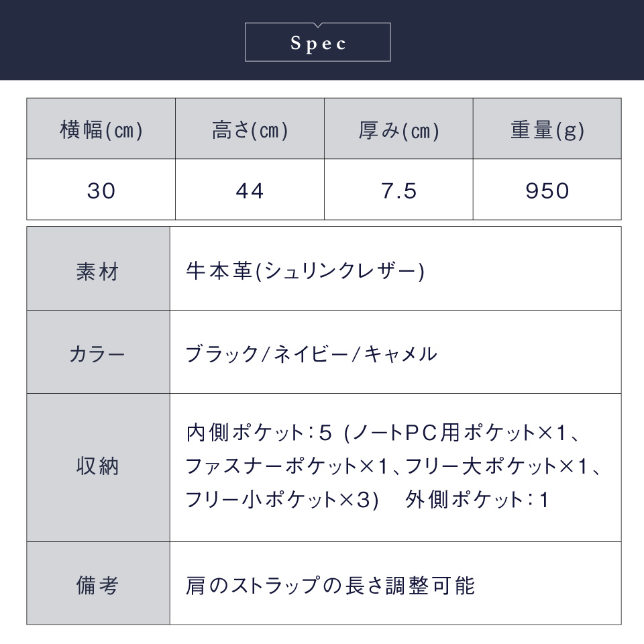
Task: Click the Spec header badge
Action: point(317,42)
